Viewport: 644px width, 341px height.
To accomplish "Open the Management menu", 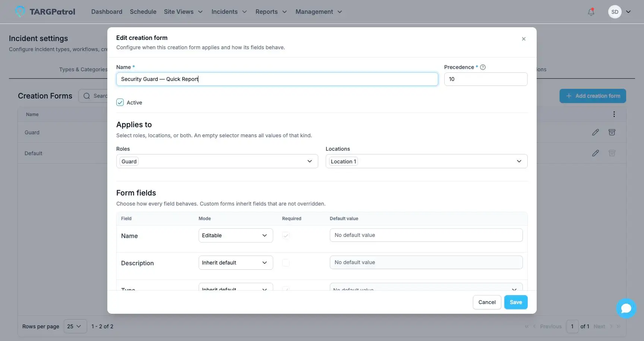I will 319,12.
